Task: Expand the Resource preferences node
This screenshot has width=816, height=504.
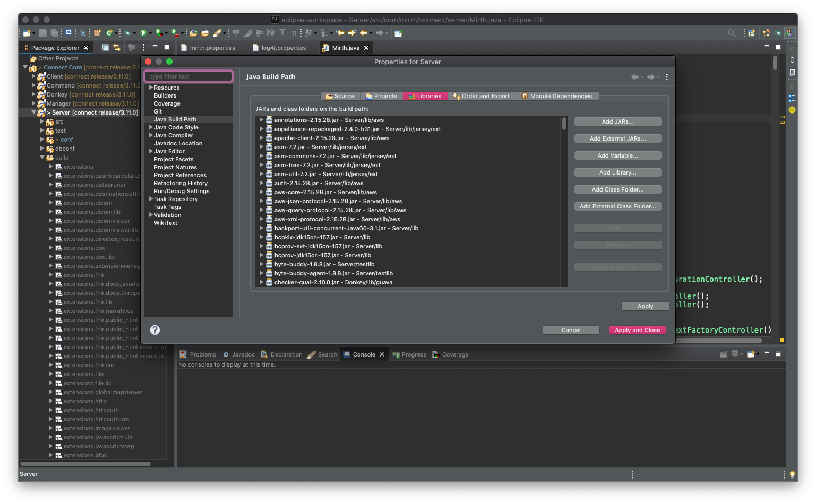Action: point(151,88)
